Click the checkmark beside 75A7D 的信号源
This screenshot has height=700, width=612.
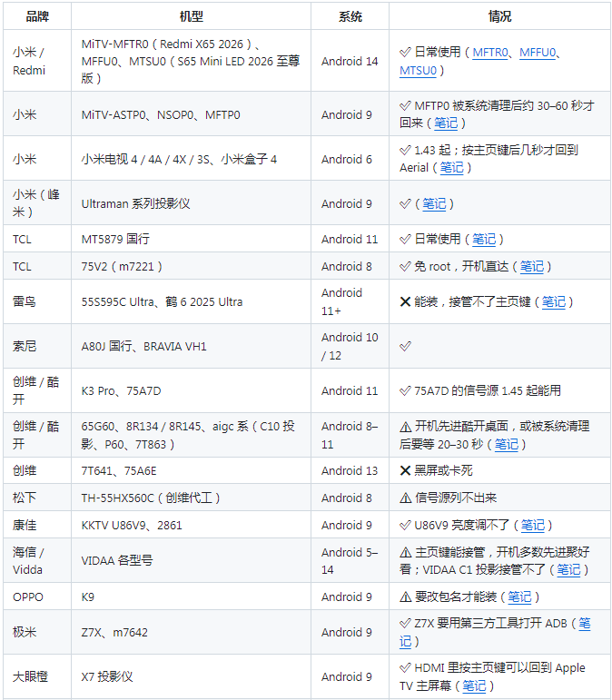pos(405,390)
